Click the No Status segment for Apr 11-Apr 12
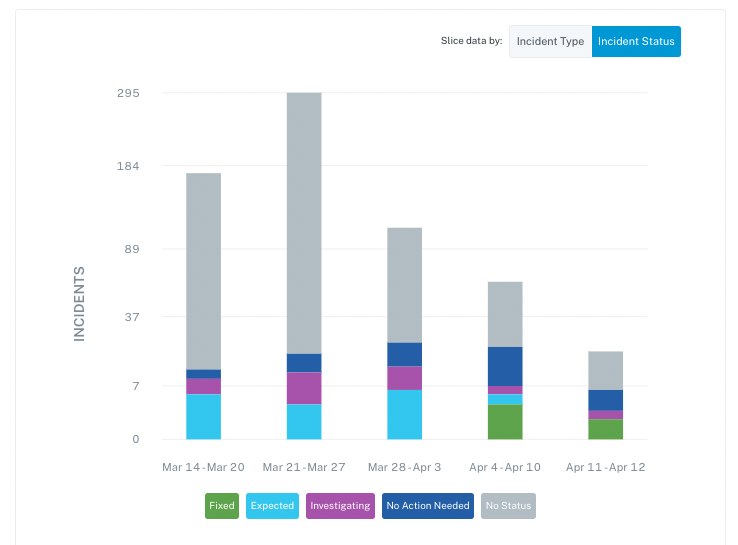This screenshot has height=545, width=738. pos(605,370)
